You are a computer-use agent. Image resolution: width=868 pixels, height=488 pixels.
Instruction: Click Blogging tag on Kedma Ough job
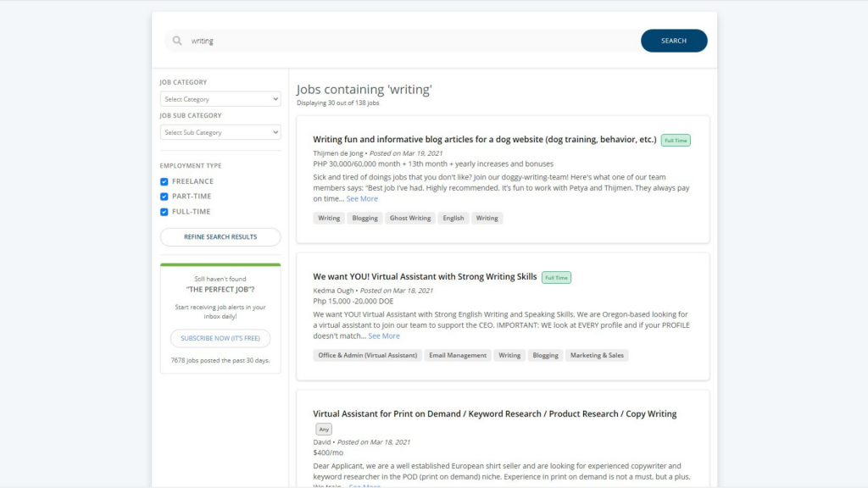545,355
